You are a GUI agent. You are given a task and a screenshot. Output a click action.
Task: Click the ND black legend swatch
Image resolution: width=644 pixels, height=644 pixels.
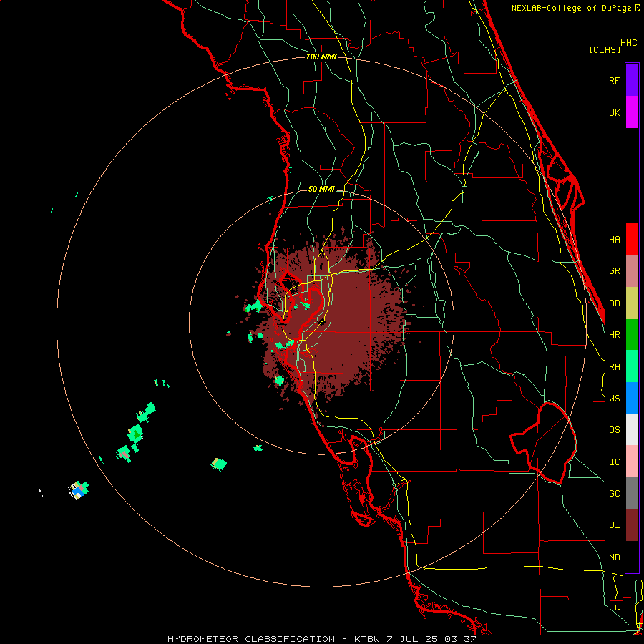click(632, 557)
